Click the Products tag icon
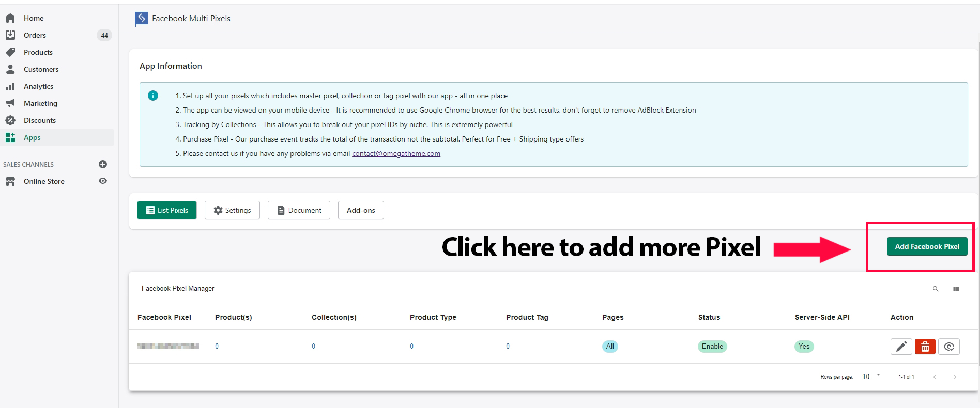The image size is (980, 408). pos(10,52)
